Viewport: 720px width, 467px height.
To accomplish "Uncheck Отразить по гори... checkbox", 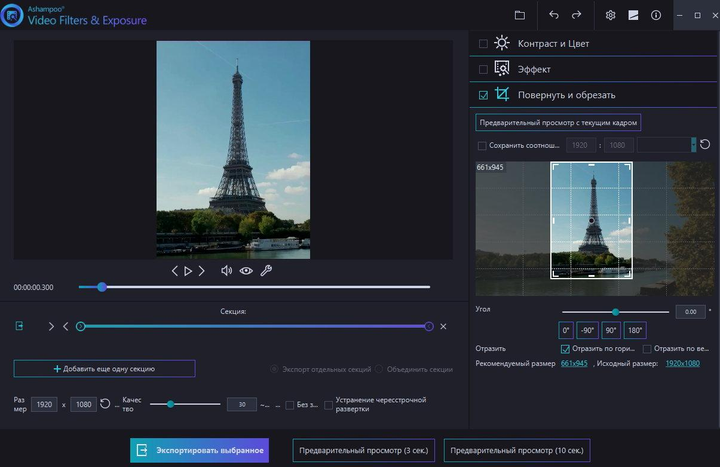I will [x=565, y=349].
